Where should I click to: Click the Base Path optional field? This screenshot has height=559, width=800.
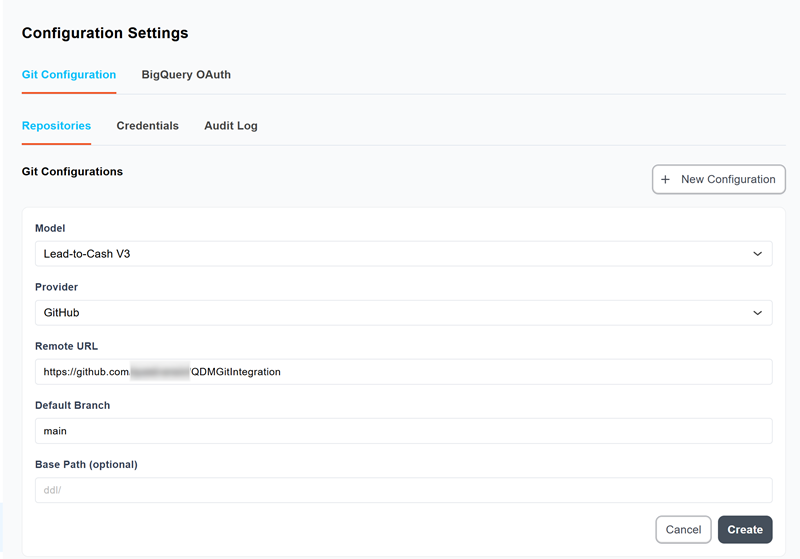[404, 490]
